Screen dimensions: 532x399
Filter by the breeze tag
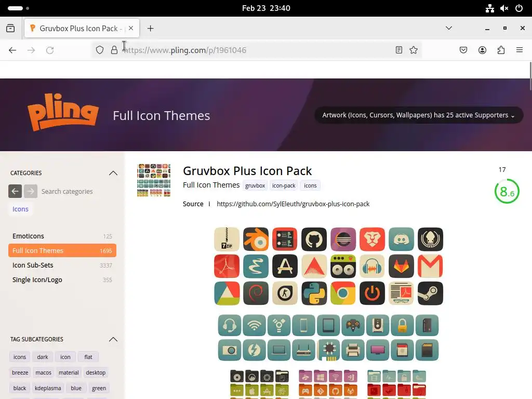(20, 373)
